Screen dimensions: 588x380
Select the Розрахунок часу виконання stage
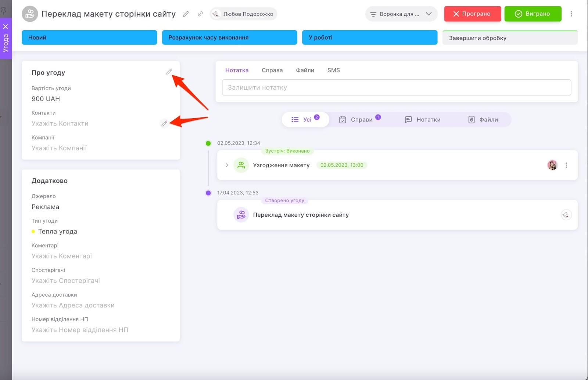[x=229, y=37]
